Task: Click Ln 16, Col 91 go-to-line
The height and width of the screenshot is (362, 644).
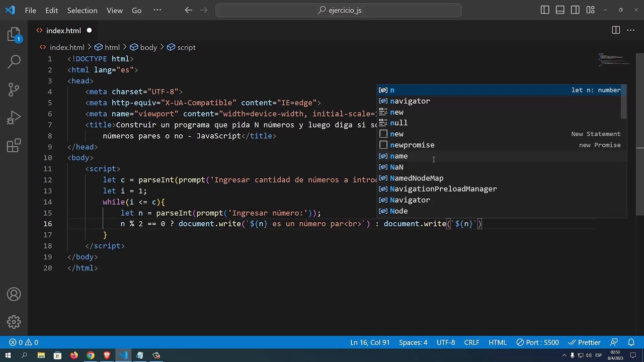Action: [x=370, y=342]
